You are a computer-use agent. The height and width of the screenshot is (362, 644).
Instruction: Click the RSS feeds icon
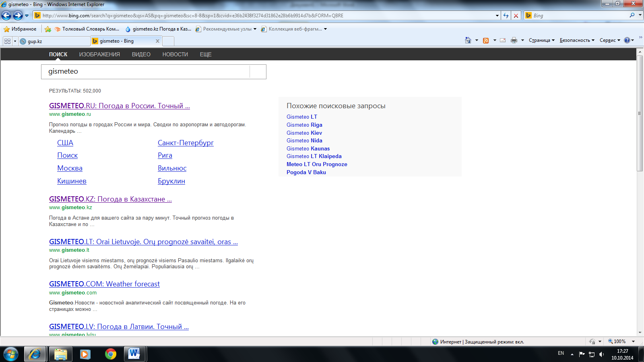486,40
